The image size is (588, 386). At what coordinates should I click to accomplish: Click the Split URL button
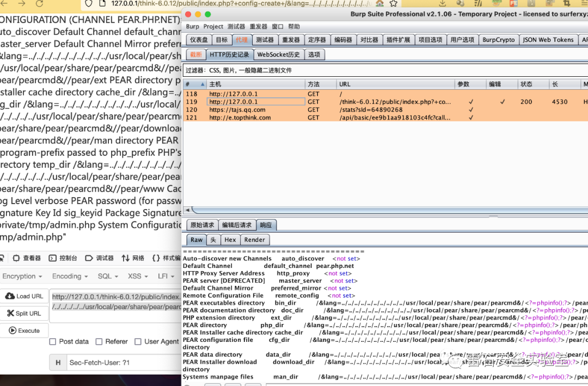pyautogui.click(x=24, y=313)
